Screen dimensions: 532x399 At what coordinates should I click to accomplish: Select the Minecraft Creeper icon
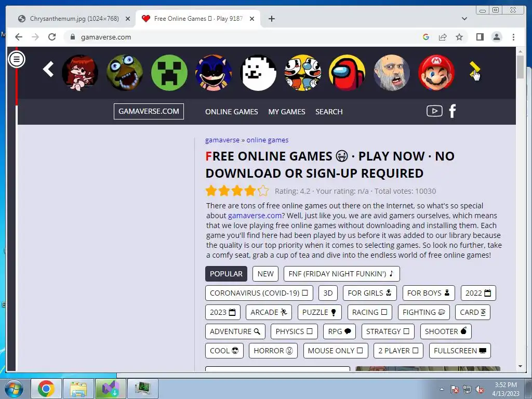pyautogui.click(x=169, y=73)
